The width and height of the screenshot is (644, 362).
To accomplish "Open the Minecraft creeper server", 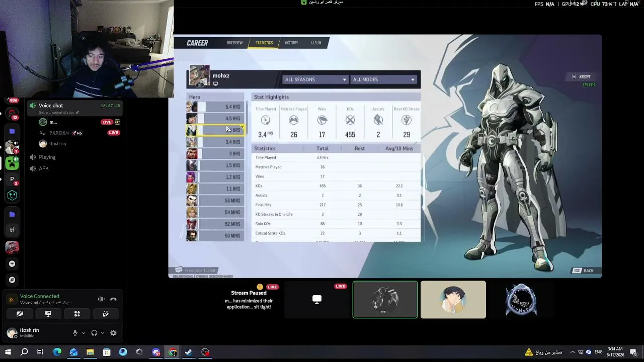I will click(12, 163).
